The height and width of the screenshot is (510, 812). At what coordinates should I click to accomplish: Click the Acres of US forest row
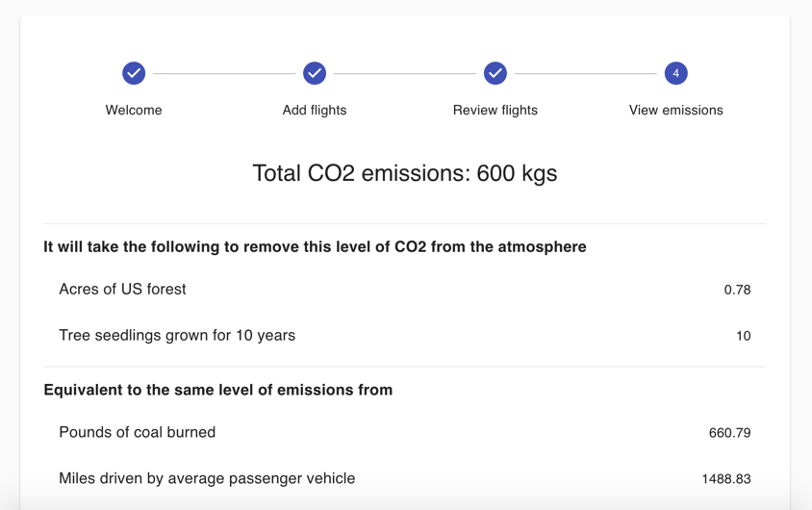coord(122,289)
